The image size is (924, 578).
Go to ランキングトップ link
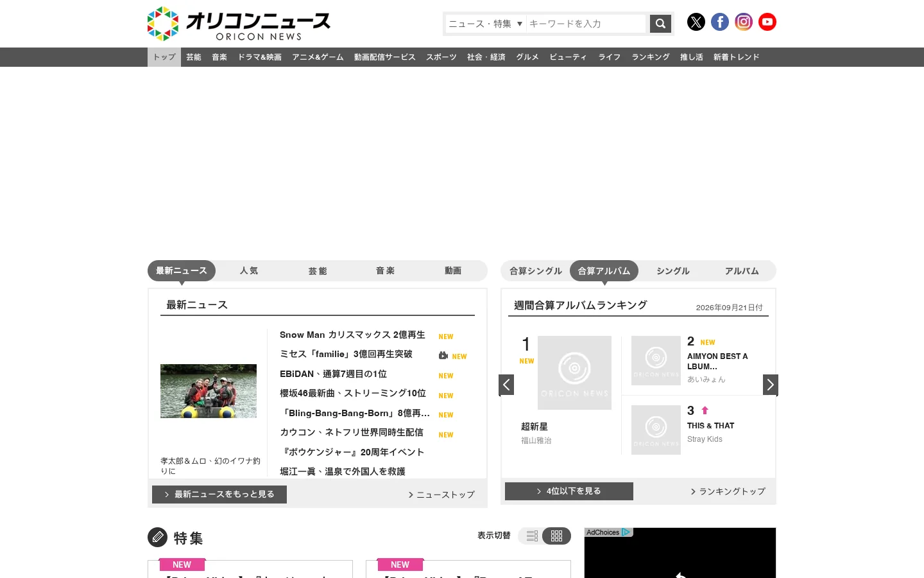coord(728,491)
